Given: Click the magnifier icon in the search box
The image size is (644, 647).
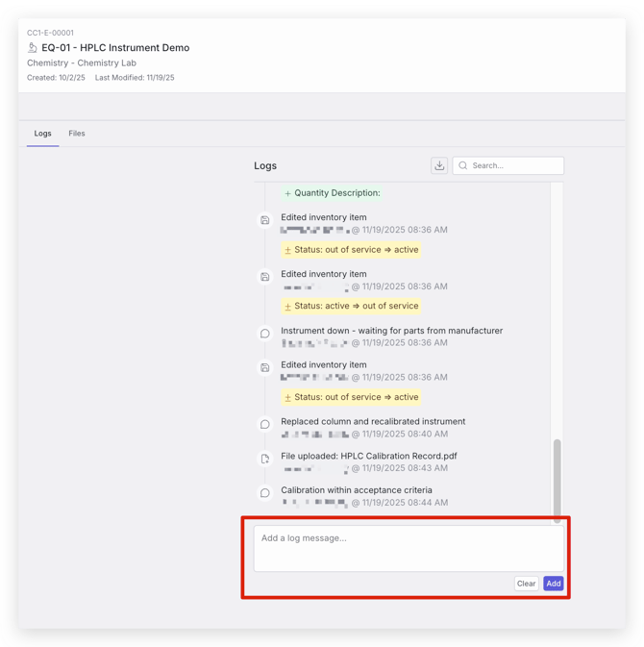Looking at the screenshot, I should click(x=463, y=165).
